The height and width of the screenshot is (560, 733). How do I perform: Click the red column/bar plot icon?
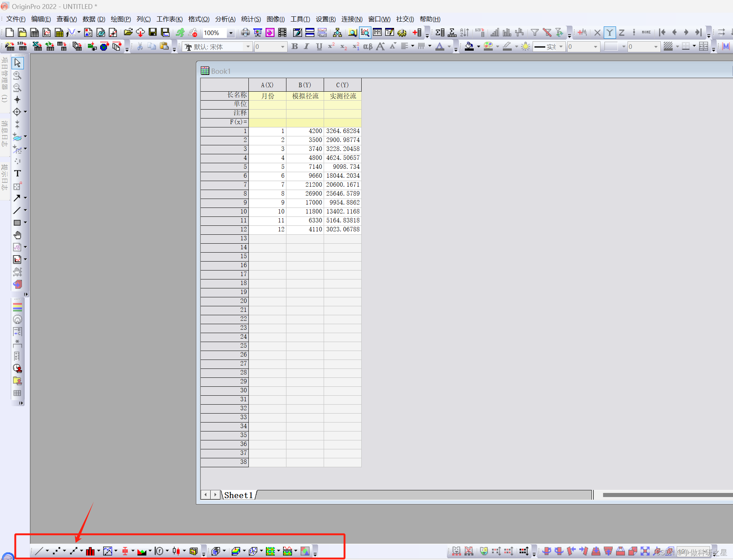pos(90,551)
